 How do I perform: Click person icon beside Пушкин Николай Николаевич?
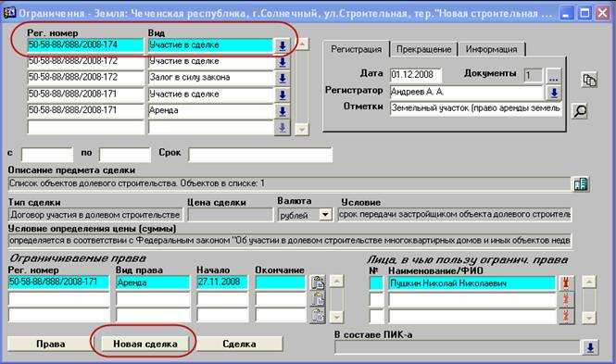tap(566, 283)
